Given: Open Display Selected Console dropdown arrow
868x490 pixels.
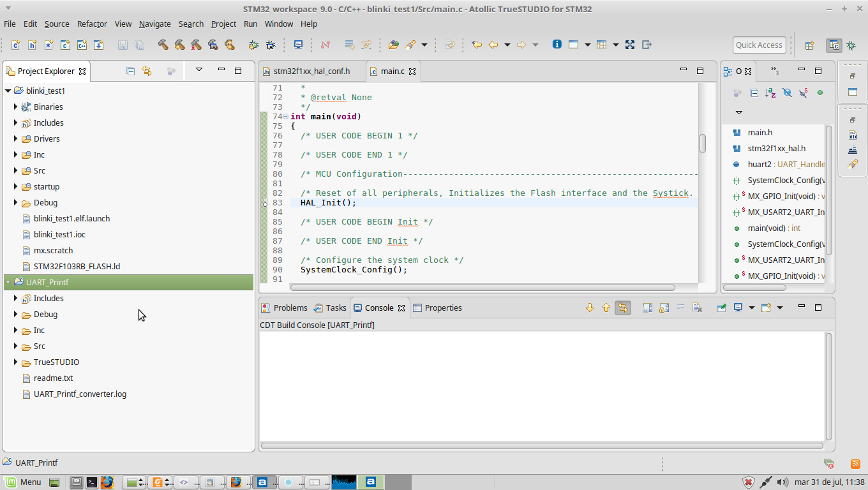Looking at the screenshot, I should [x=751, y=308].
